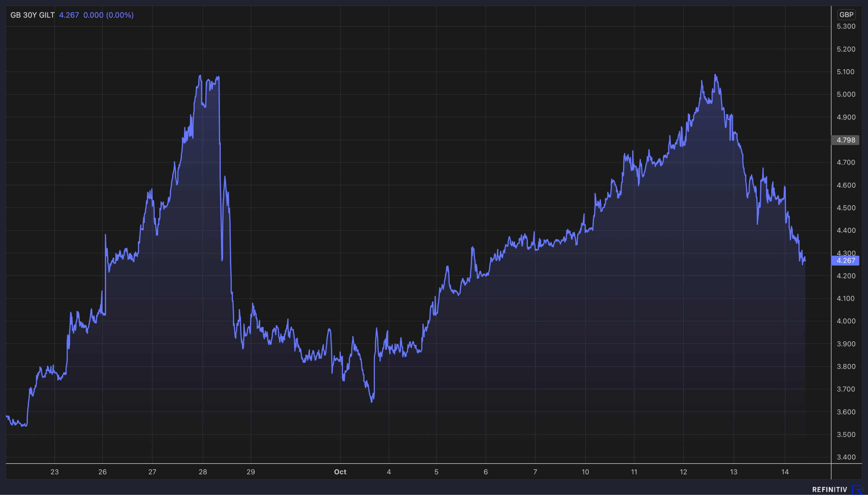Click the 27 date axis label

pos(152,472)
